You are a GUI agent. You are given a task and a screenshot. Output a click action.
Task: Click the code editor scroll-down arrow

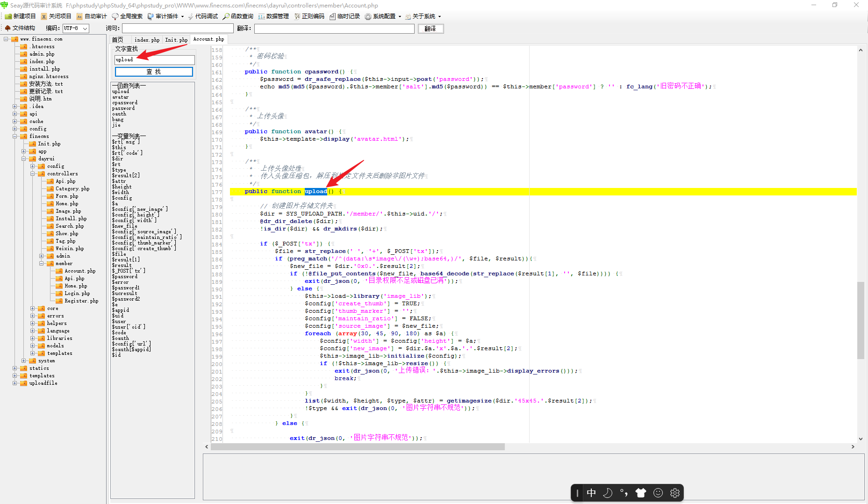(x=861, y=439)
